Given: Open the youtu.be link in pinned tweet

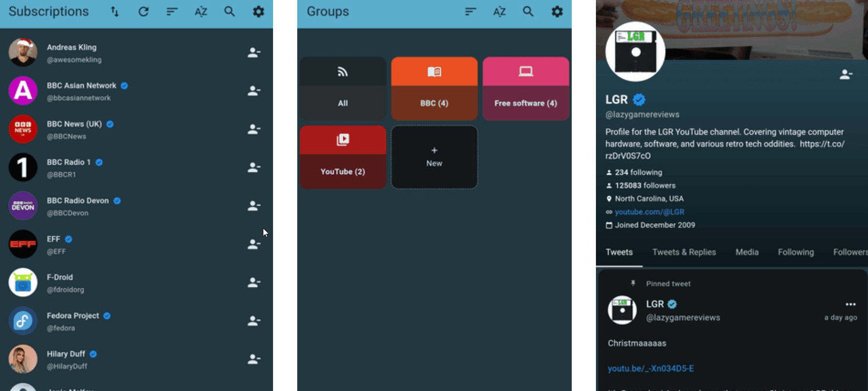Looking at the screenshot, I should point(651,369).
